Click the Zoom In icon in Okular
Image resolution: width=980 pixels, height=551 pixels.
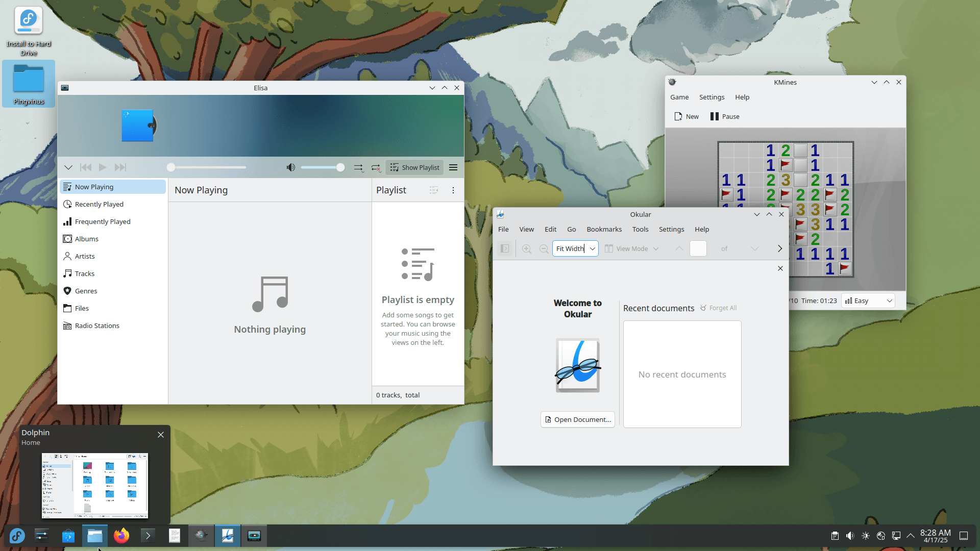pos(527,248)
